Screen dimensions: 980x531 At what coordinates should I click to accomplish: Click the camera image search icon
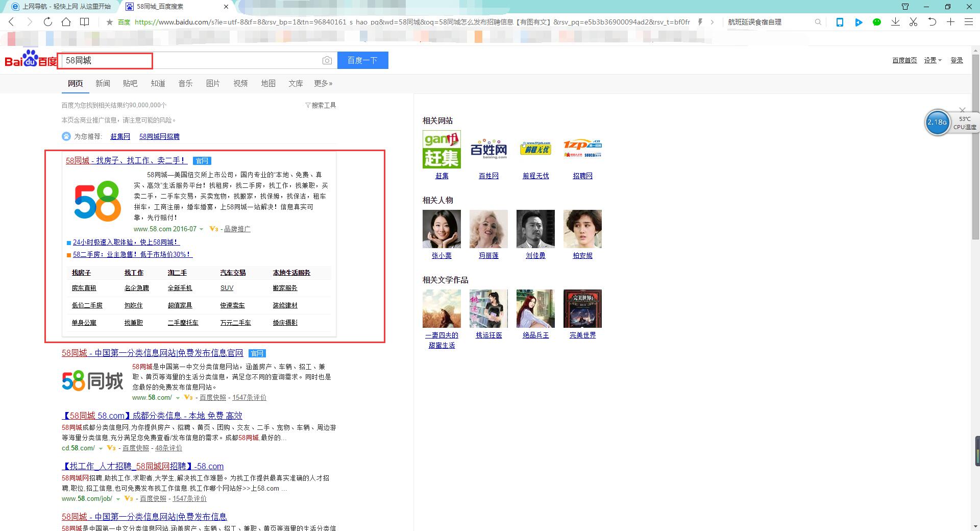click(327, 60)
